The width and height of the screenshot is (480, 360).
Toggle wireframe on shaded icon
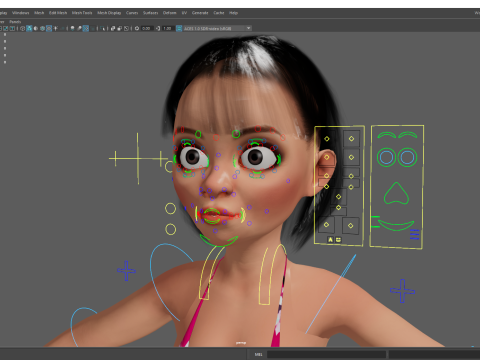click(42, 28)
